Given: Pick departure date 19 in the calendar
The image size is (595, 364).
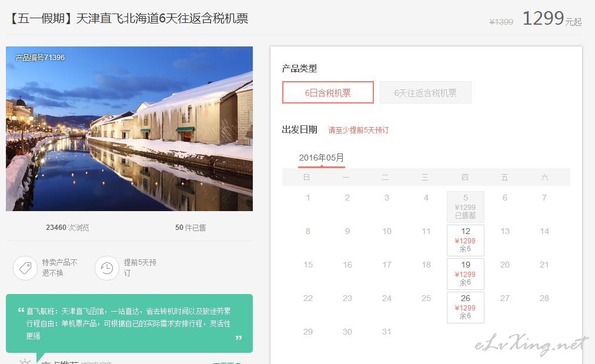Looking at the screenshot, I should [466, 273].
